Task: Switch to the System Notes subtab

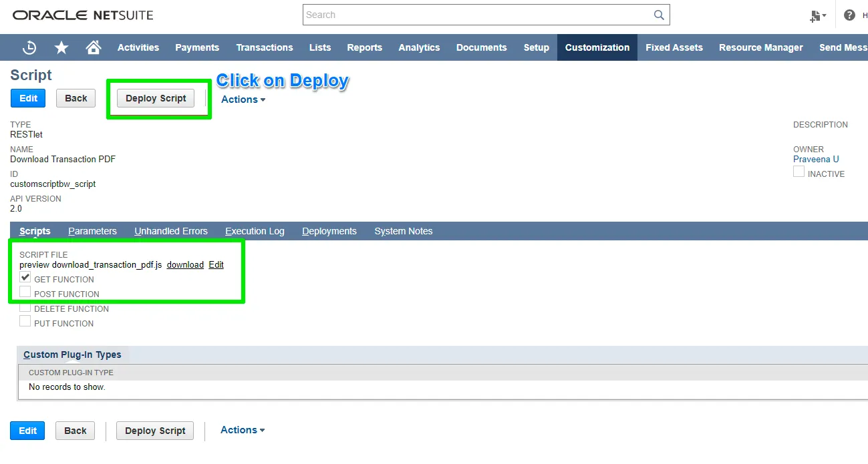Action: tap(404, 231)
